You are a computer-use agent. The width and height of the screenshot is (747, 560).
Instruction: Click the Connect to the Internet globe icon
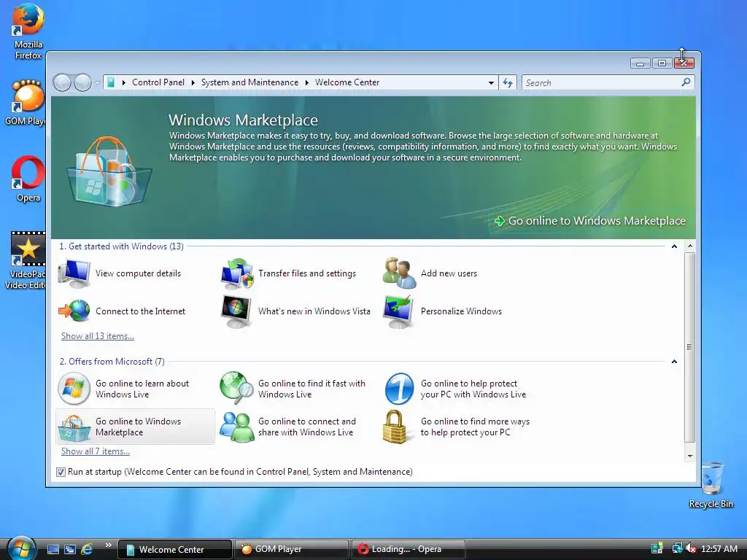(74, 311)
